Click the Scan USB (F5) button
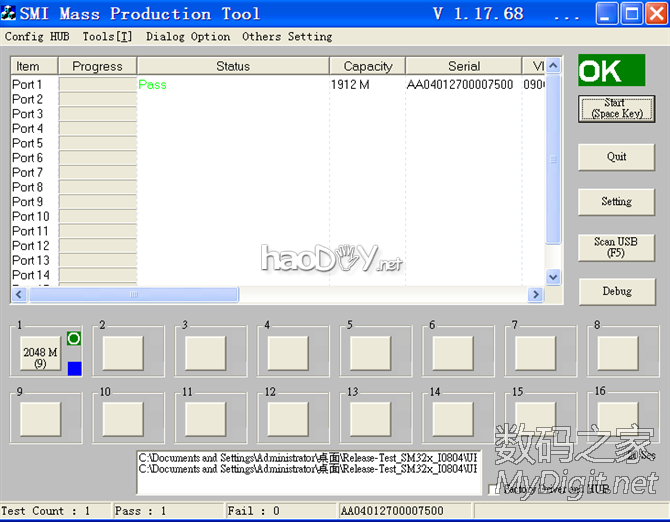Viewport: 670px width, 522px height. pyautogui.click(x=616, y=247)
